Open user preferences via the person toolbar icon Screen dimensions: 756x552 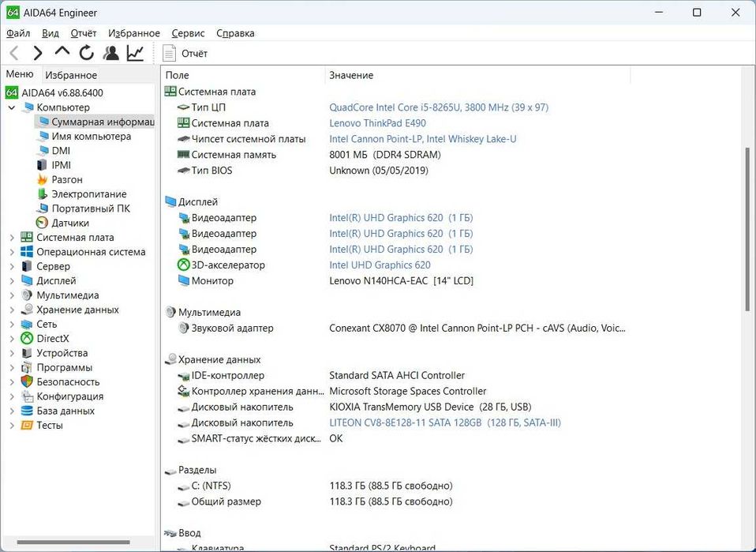tap(111, 53)
